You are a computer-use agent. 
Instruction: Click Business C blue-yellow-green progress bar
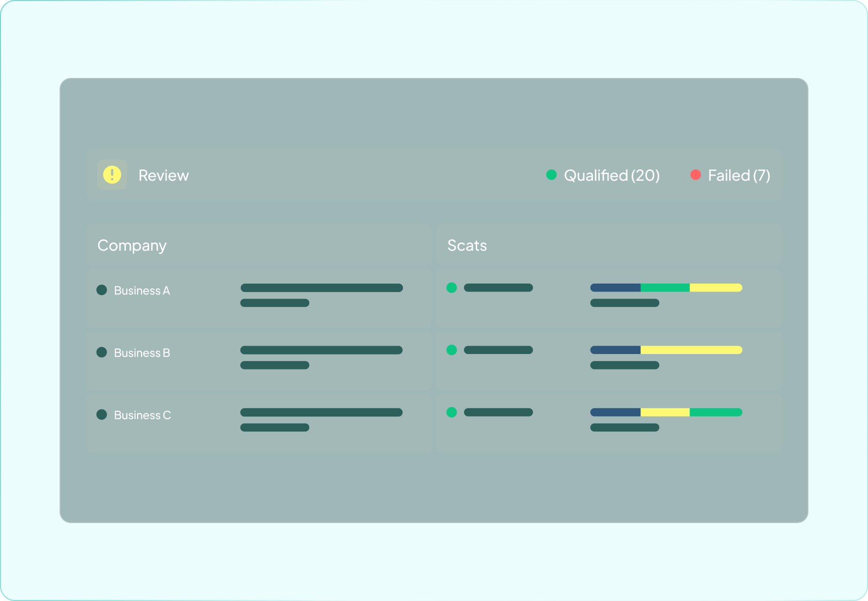666,412
